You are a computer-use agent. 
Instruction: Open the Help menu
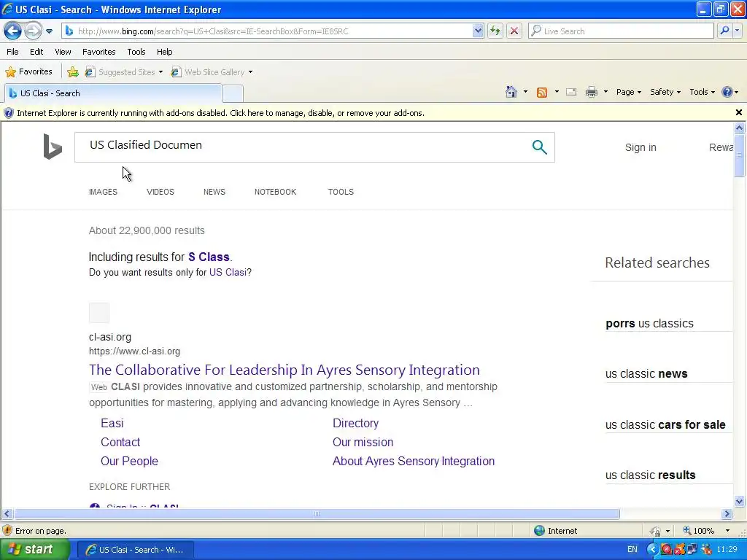click(164, 52)
